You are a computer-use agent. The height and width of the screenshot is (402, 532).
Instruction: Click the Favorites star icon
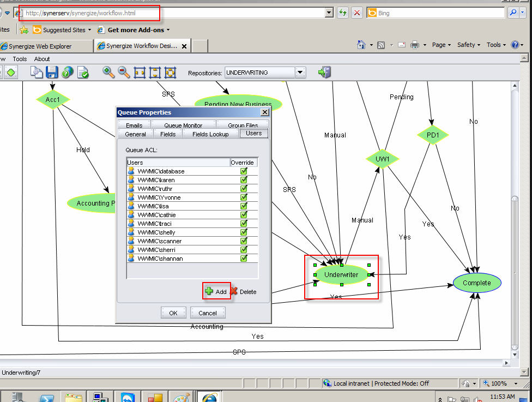(x=24, y=30)
